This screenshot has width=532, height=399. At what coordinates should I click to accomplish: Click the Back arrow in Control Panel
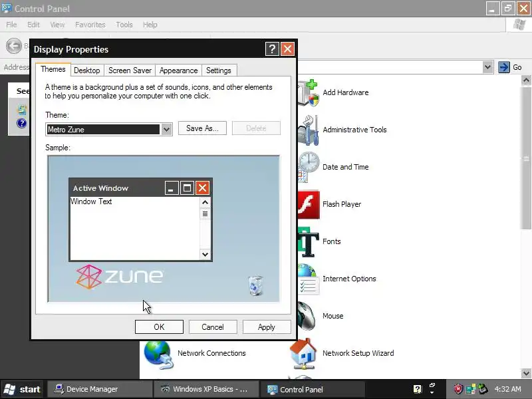point(14,46)
